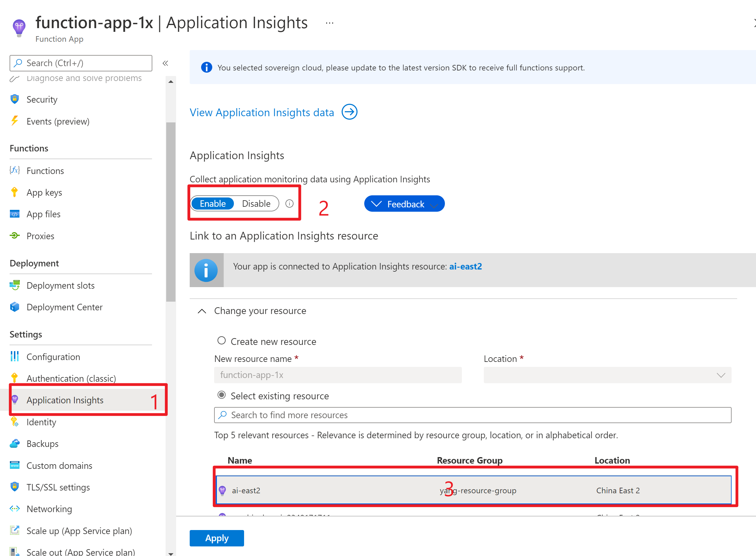
Task: Choose the Select existing resource radio option
Action: pyautogui.click(x=222, y=395)
